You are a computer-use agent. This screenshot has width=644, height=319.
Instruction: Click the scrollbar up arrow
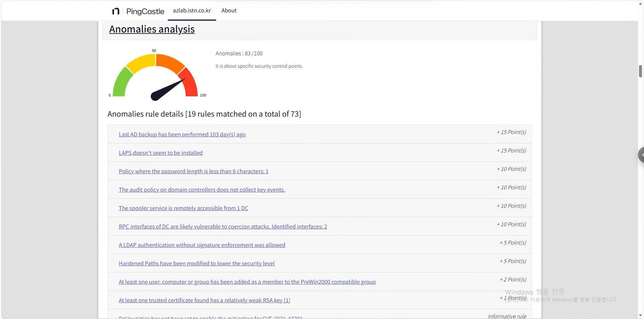(641, 3)
